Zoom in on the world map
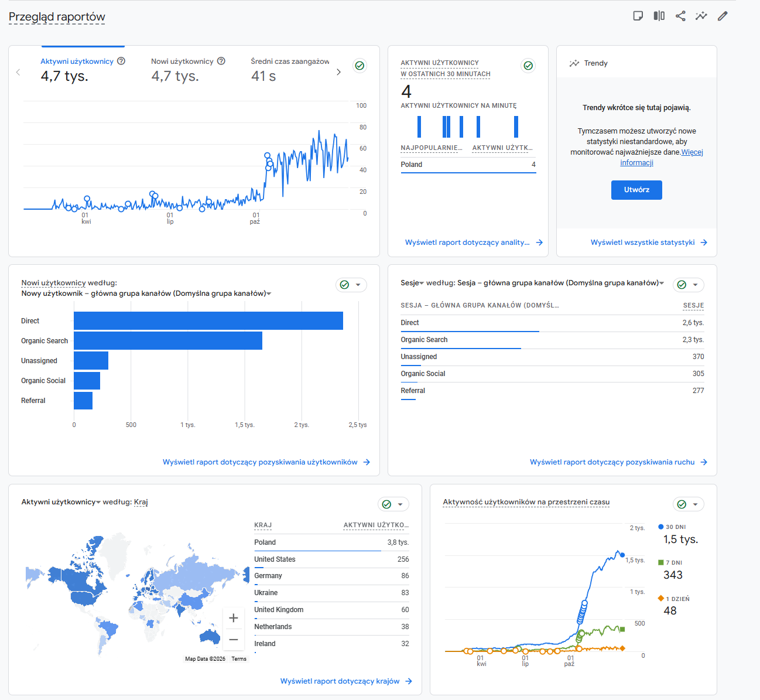The image size is (760, 700). pyautogui.click(x=234, y=618)
